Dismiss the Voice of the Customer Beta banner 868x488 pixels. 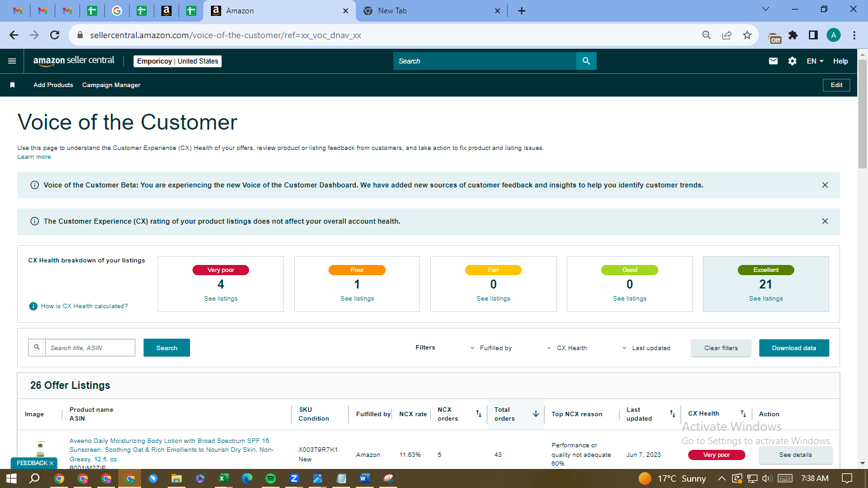point(825,185)
